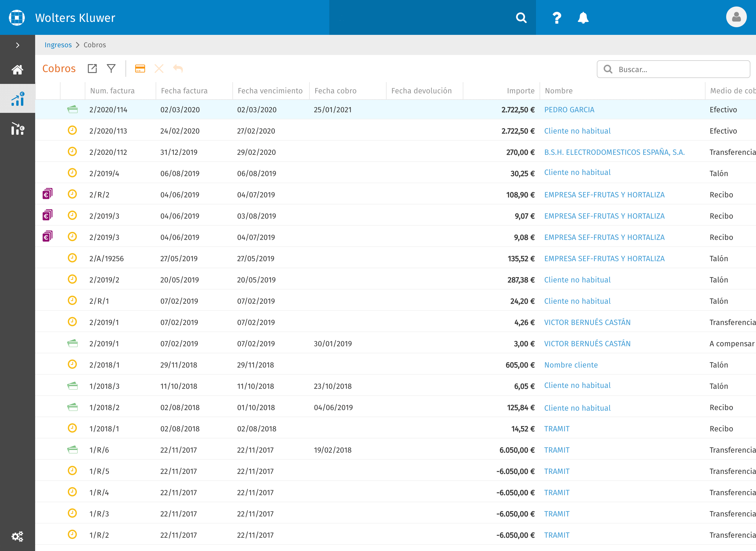
Task: Click the undo return arrow icon
Action: [178, 69]
